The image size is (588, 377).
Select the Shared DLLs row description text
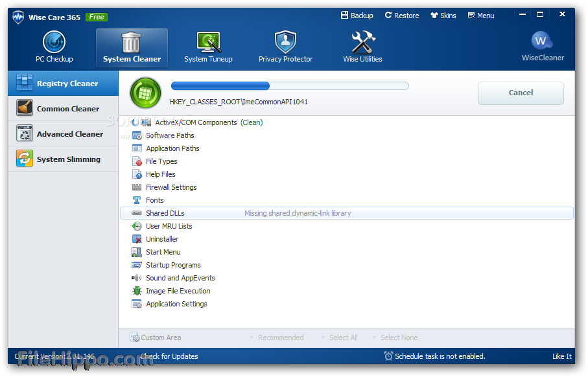298,213
